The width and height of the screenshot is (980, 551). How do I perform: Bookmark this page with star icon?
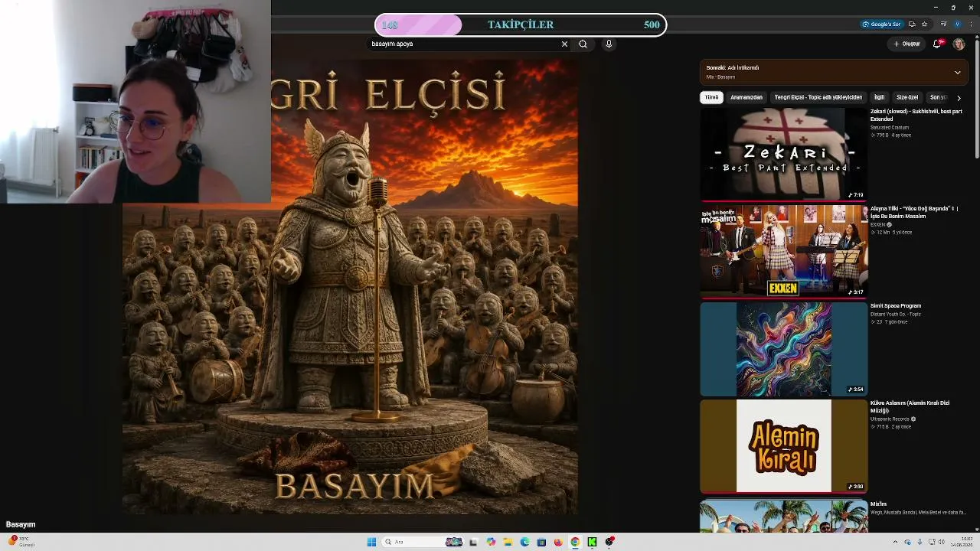click(924, 24)
